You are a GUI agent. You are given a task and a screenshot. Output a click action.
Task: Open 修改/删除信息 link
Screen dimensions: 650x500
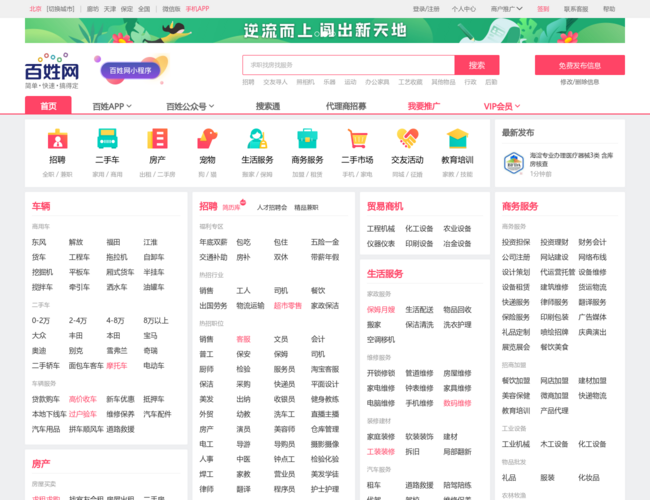click(x=580, y=82)
